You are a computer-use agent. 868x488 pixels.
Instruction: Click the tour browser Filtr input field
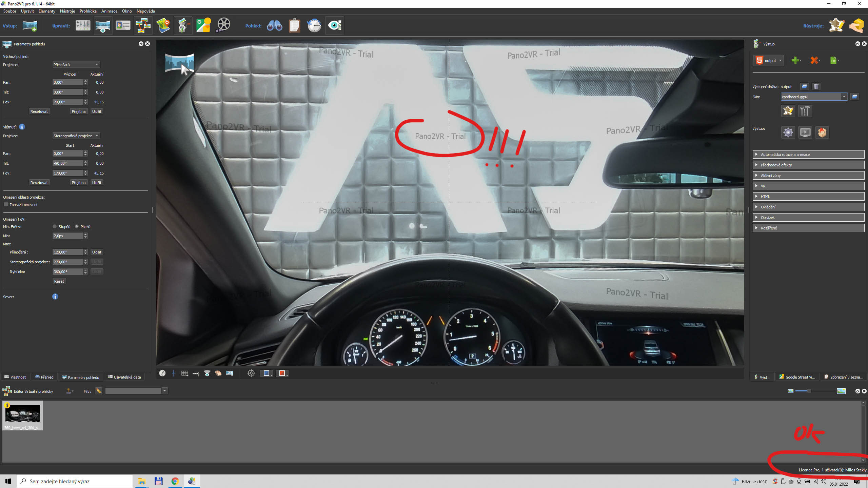click(134, 391)
